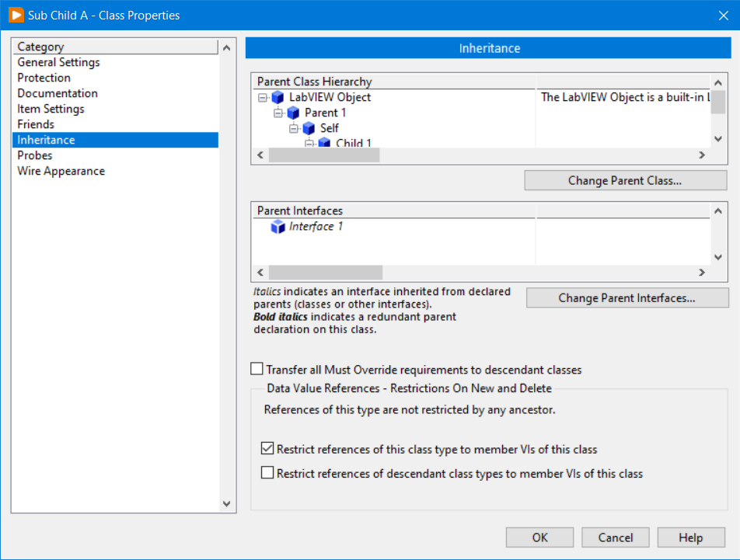
Task: Click scroll up arrow in Parent Interfaces
Action: 718,211
